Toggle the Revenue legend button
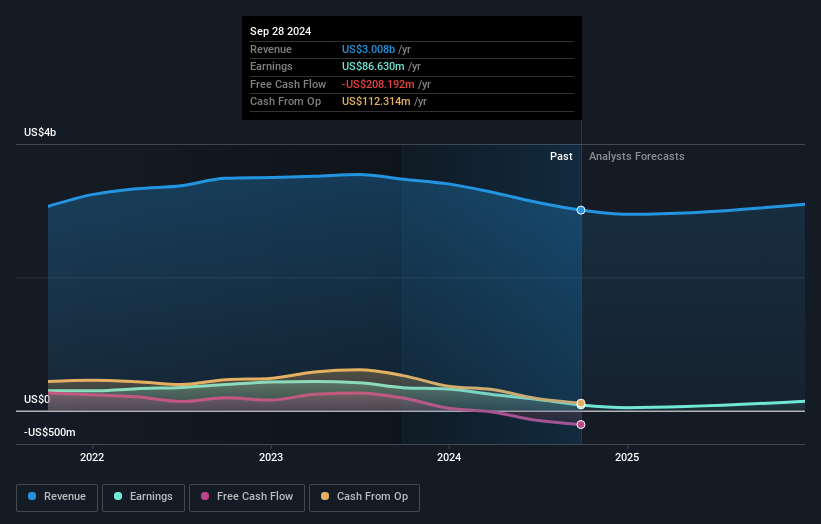 57,497
